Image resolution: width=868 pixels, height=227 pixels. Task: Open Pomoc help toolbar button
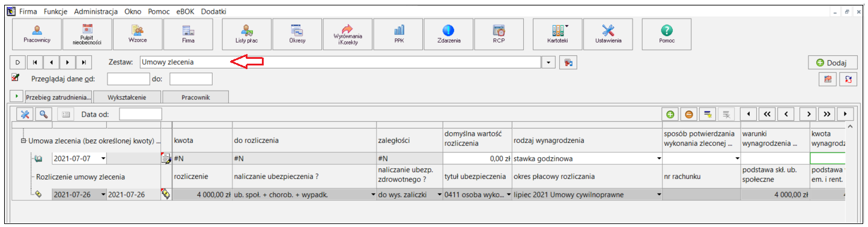(x=666, y=34)
